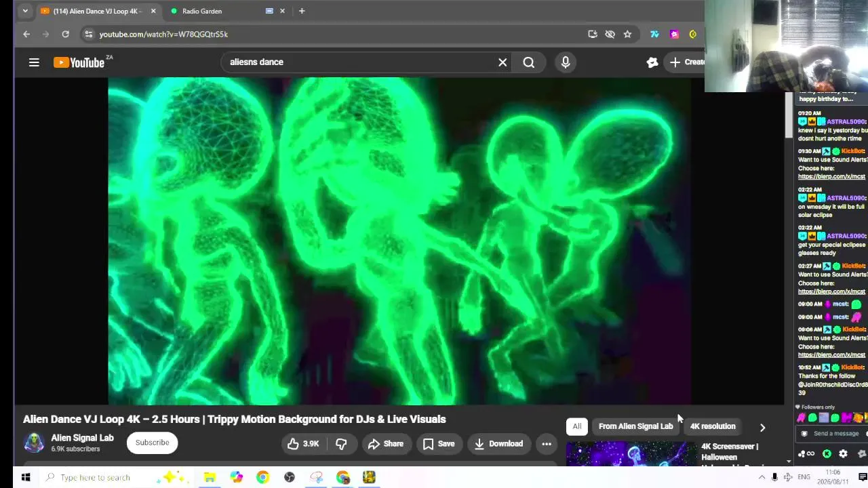This screenshot has width=868, height=488.
Task: Open the Alien Signal Lab channel avatar
Action: (x=34, y=443)
